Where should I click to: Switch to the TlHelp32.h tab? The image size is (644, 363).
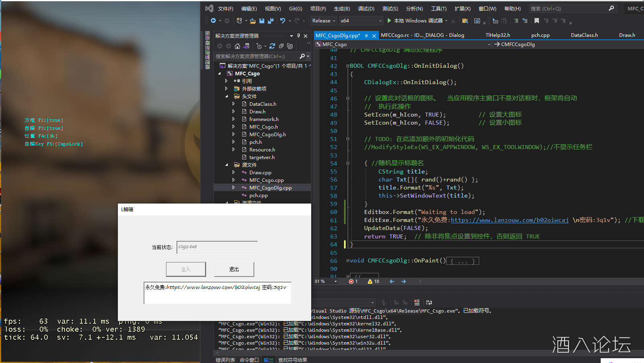(498, 35)
